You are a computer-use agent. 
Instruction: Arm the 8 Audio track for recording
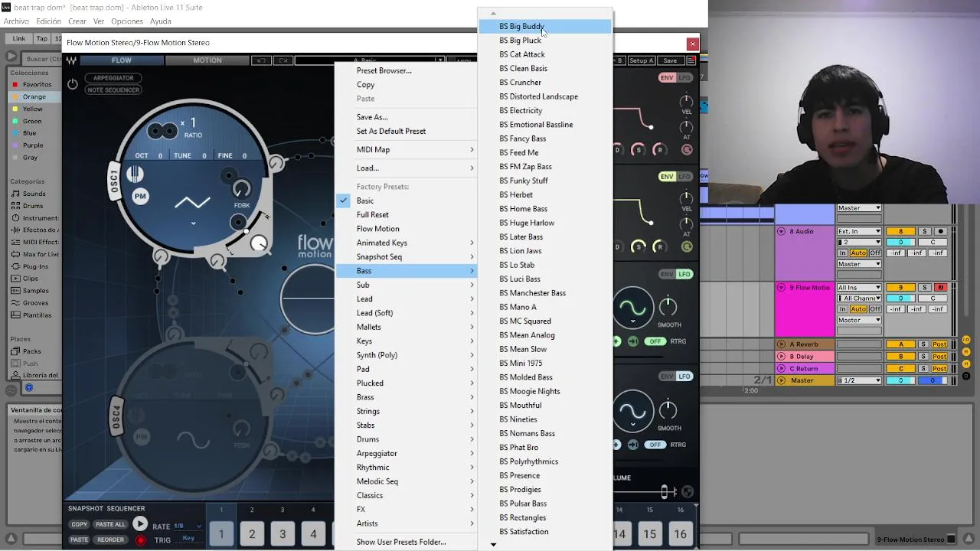[940, 231]
